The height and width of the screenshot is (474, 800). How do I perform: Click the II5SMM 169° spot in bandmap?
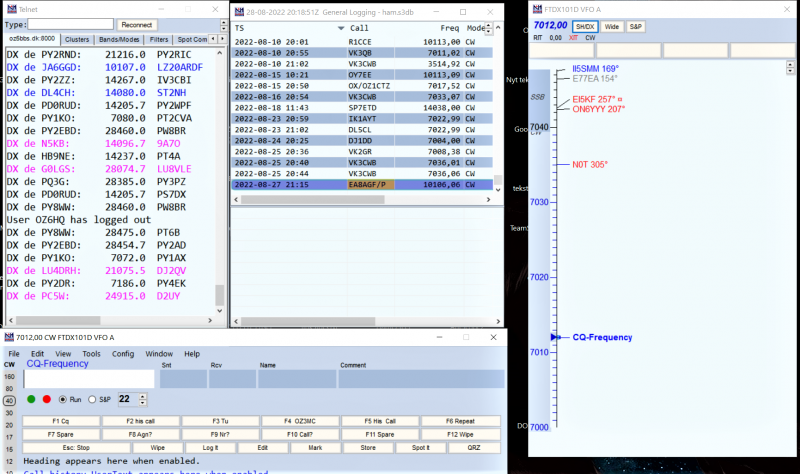[595, 68]
